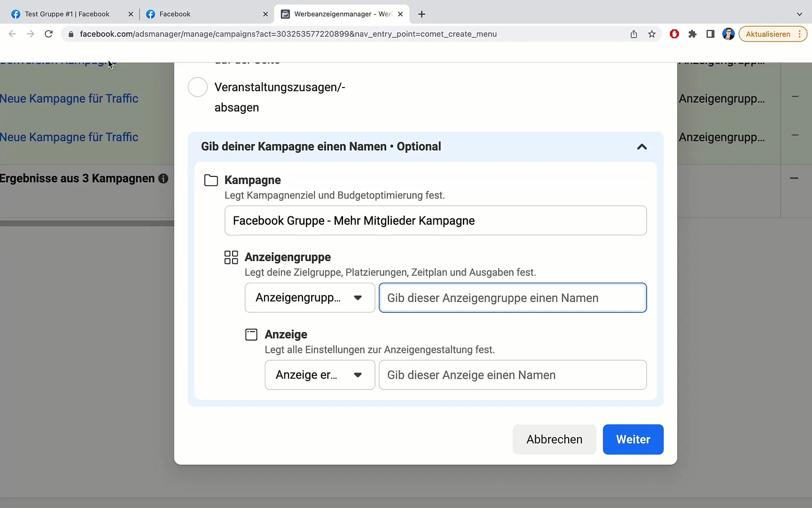
Task: Open the Anzeigengruppe dropdown
Action: pyautogui.click(x=310, y=298)
